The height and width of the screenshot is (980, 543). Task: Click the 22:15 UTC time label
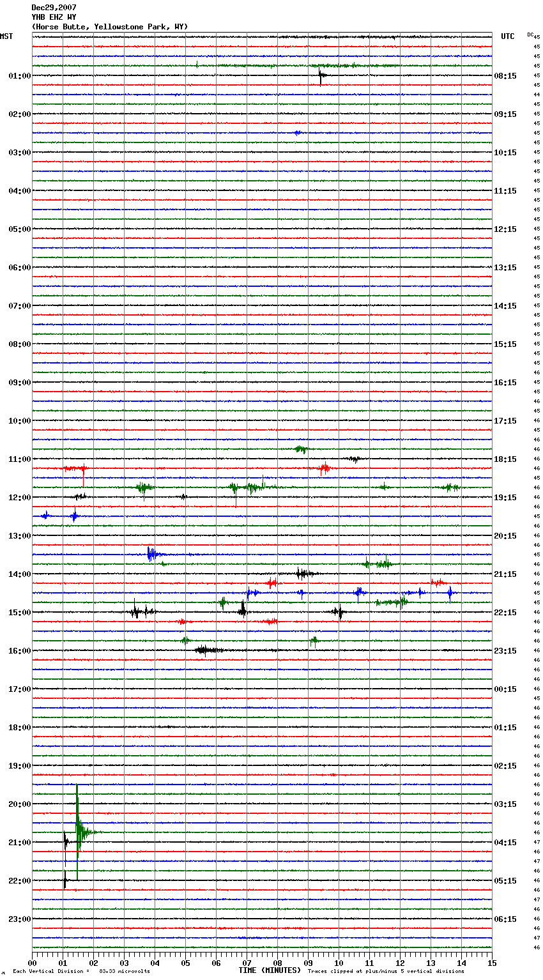505,613
